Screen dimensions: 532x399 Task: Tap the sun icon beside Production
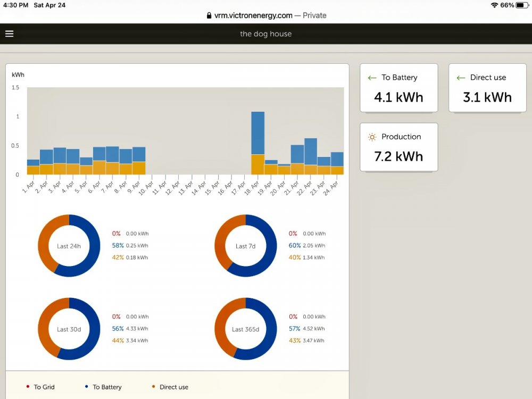372,137
